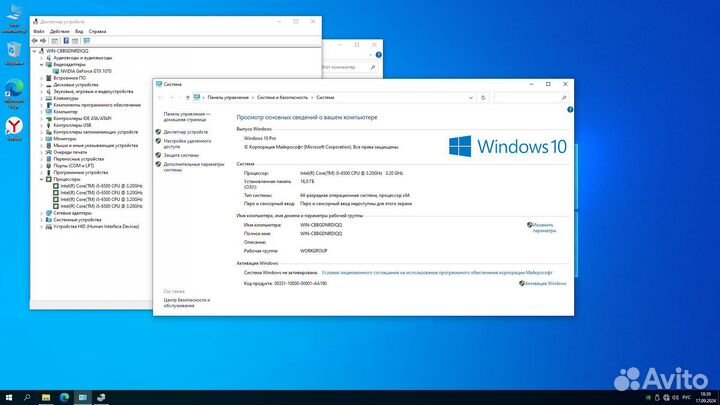Expand the Контроллеры USB category
The image size is (720, 405).
point(41,125)
